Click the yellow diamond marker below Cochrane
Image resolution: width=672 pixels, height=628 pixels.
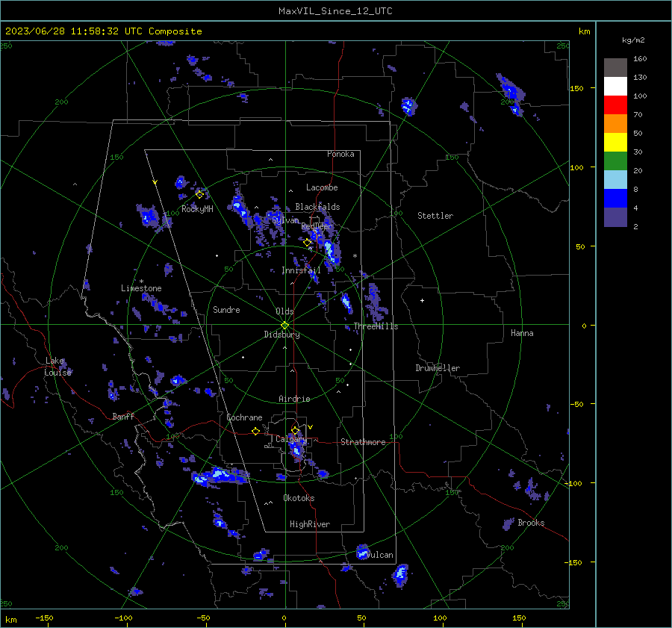click(255, 432)
